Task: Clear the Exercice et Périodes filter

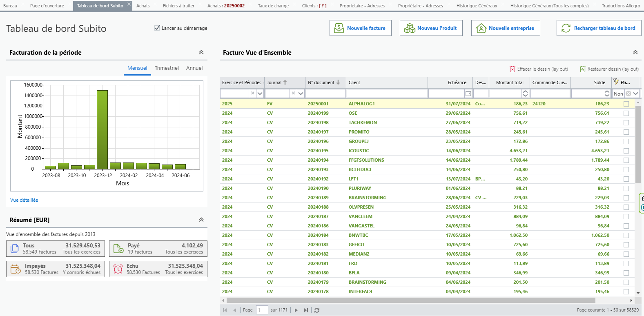Action: 252,93
